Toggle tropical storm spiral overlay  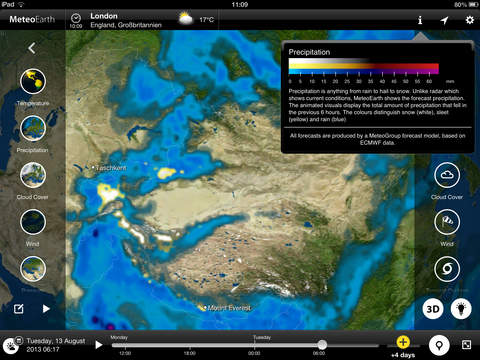point(447,269)
